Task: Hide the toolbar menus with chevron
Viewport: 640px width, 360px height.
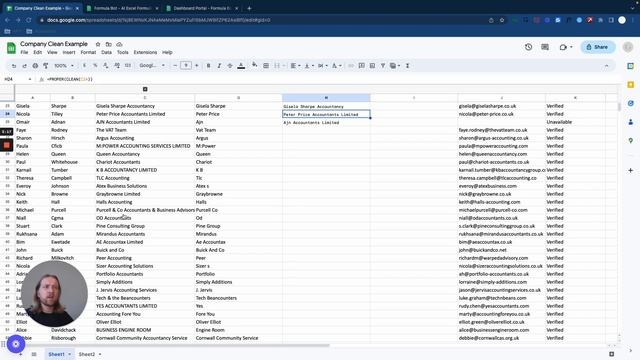Action: click(607, 66)
